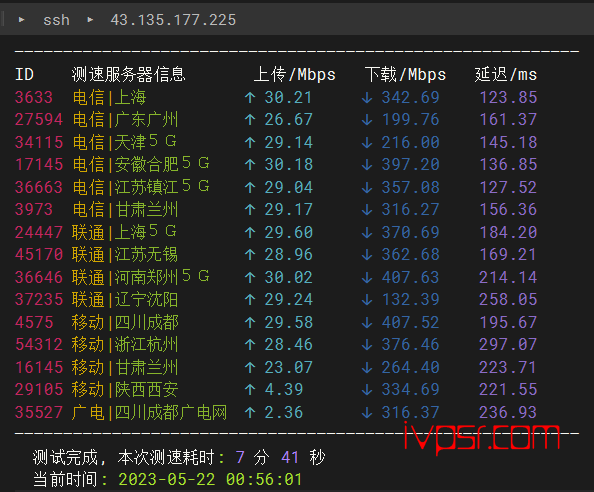Select latency value 123.85
Viewport: 594px width, 492px height.
point(508,97)
